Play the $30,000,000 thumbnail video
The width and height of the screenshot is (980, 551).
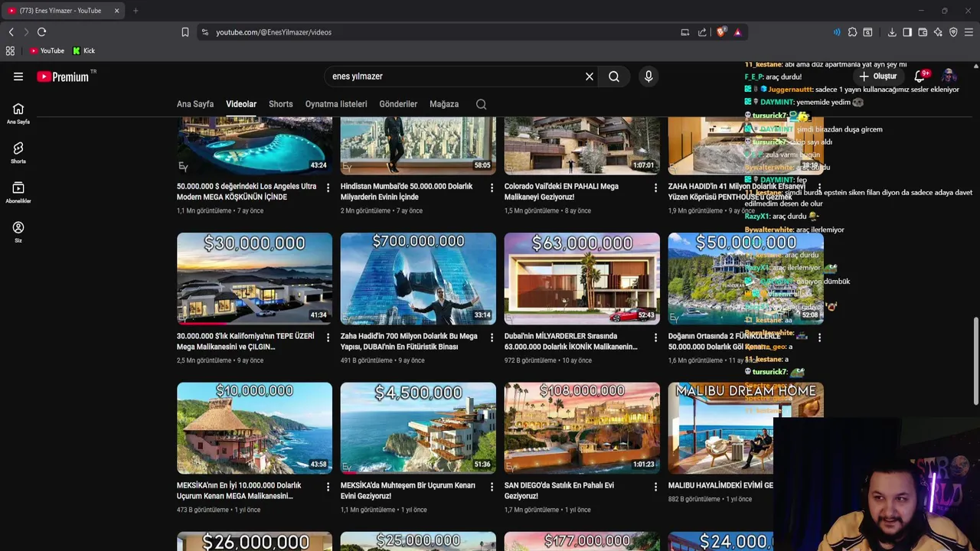click(x=254, y=279)
